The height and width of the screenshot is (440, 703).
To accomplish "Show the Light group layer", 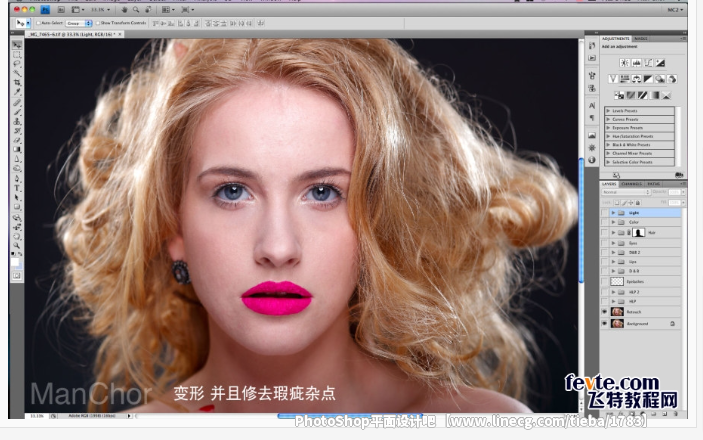I will tap(604, 213).
